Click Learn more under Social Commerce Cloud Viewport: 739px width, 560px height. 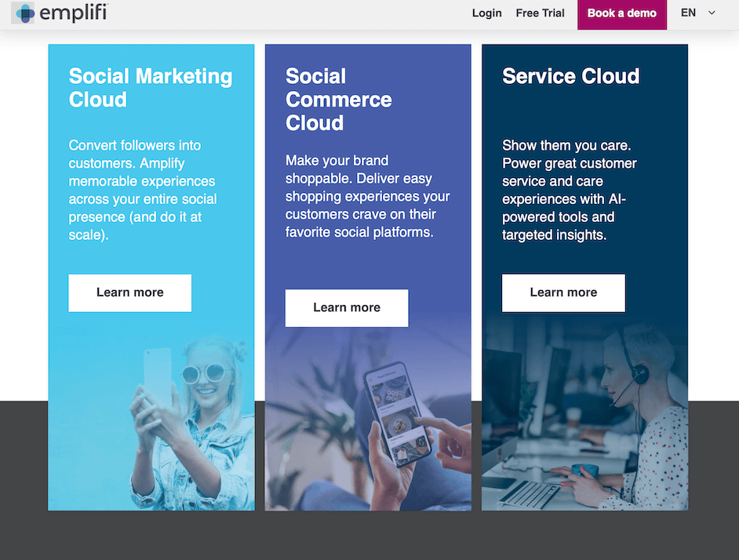pyautogui.click(x=346, y=307)
